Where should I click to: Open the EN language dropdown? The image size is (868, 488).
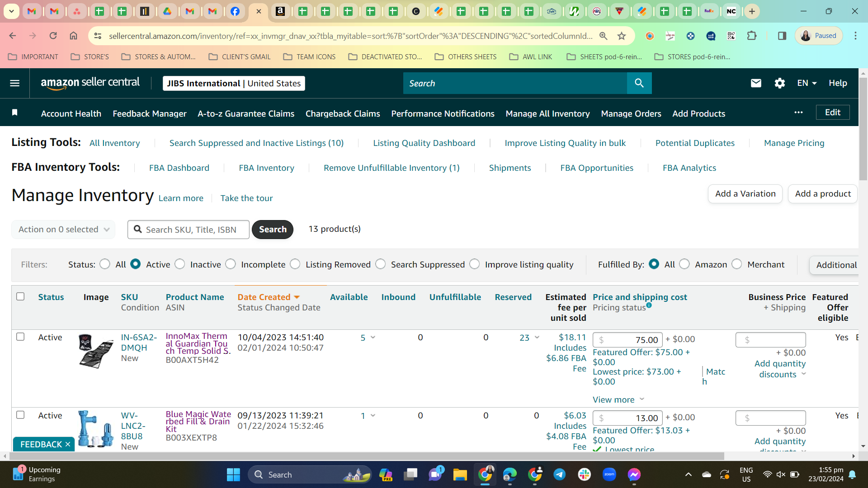click(x=807, y=83)
